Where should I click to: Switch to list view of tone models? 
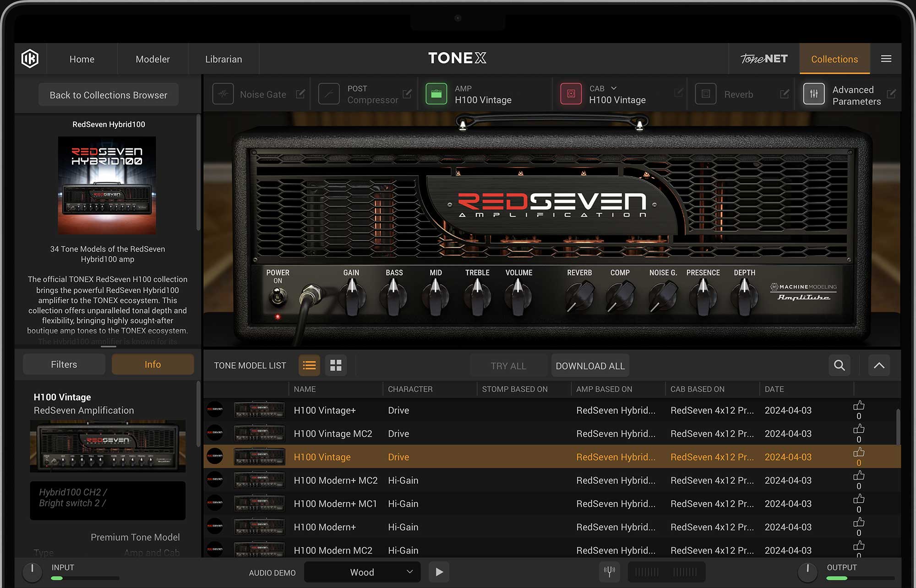click(309, 365)
